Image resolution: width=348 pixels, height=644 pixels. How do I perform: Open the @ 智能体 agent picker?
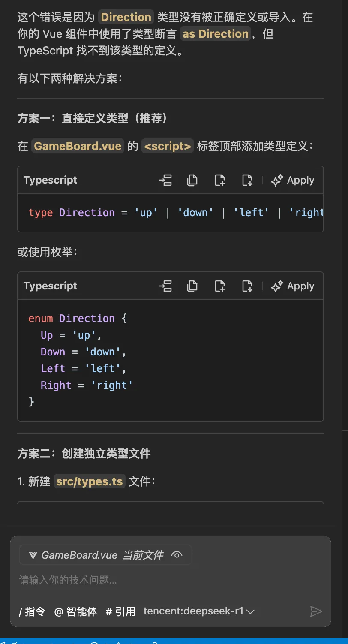[75, 611]
